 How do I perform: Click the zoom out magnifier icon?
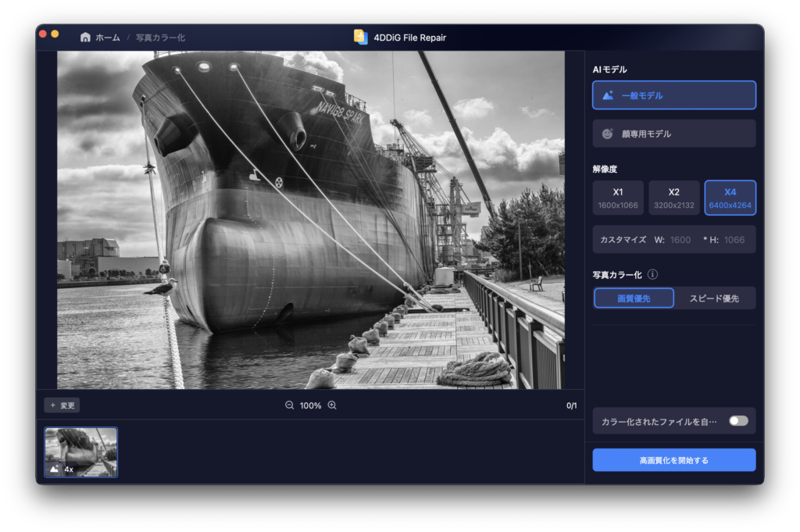[x=289, y=405]
